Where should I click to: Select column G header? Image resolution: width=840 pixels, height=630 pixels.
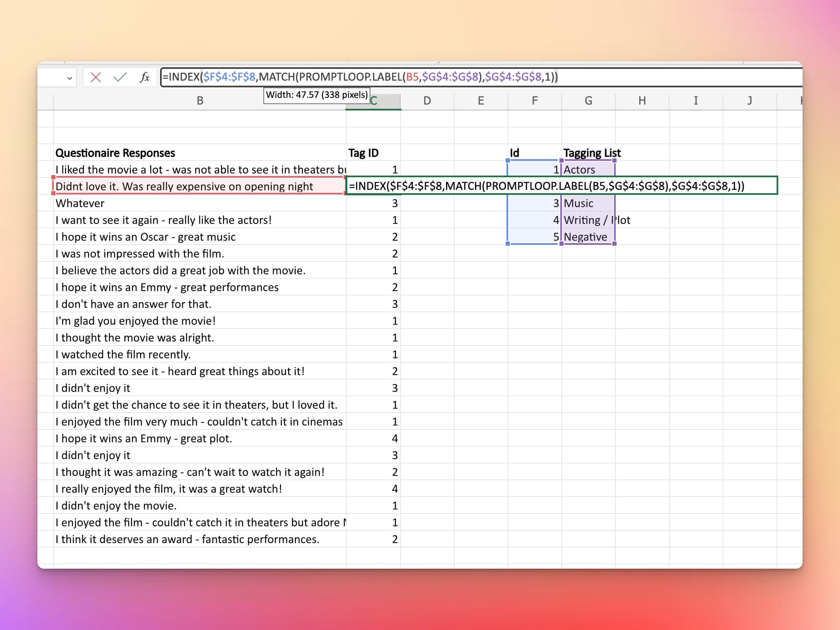pyautogui.click(x=588, y=101)
